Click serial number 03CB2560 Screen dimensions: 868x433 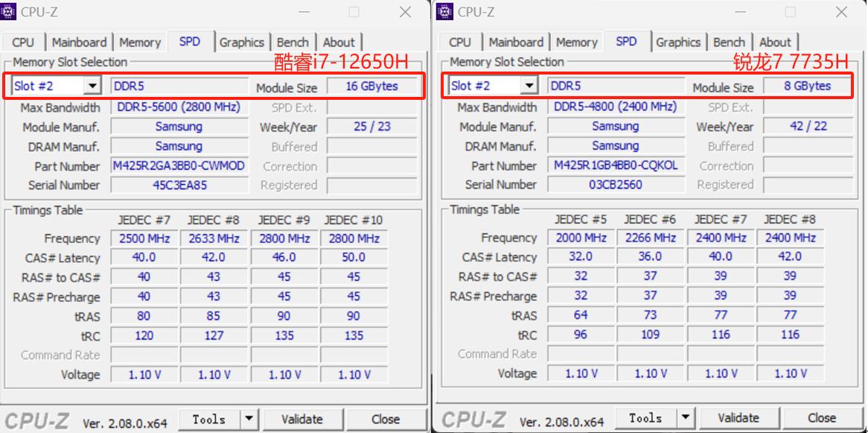tap(616, 185)
